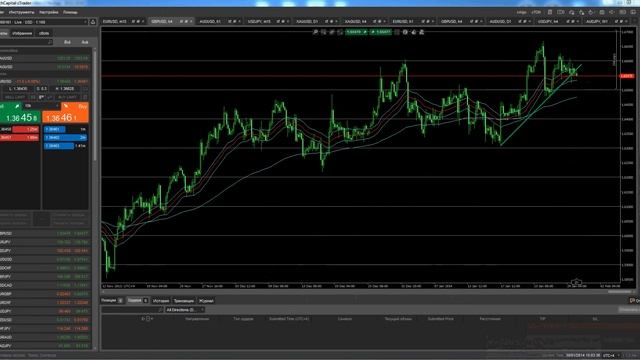Click the symbol search field
This screenshot has height=360, width=640.
27,42
